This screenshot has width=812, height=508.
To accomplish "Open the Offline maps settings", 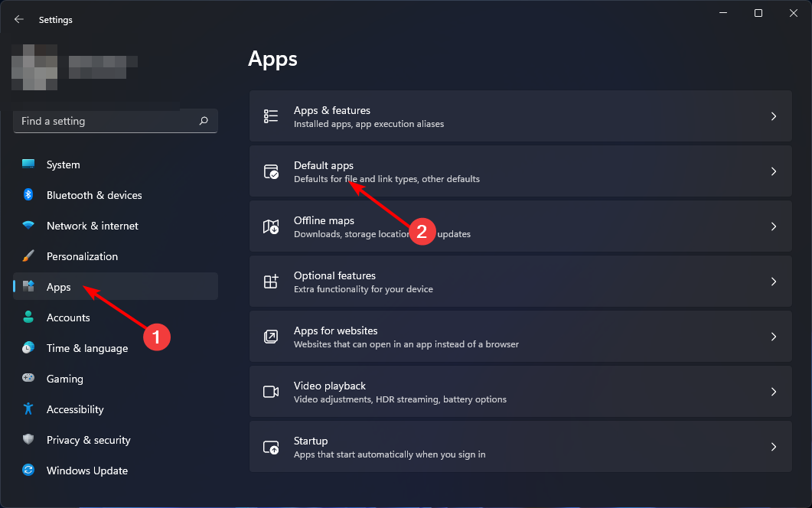I will click(520, 226).
